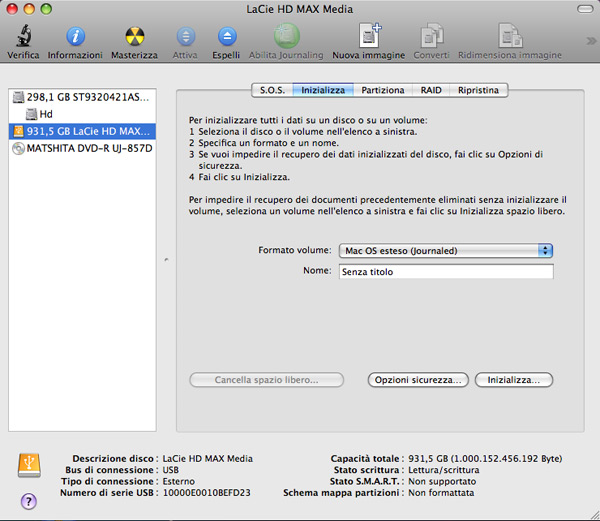Click the window resize grip corner
Image resolution: width=600 pixels, height=521 pixels.
point(594,515)
